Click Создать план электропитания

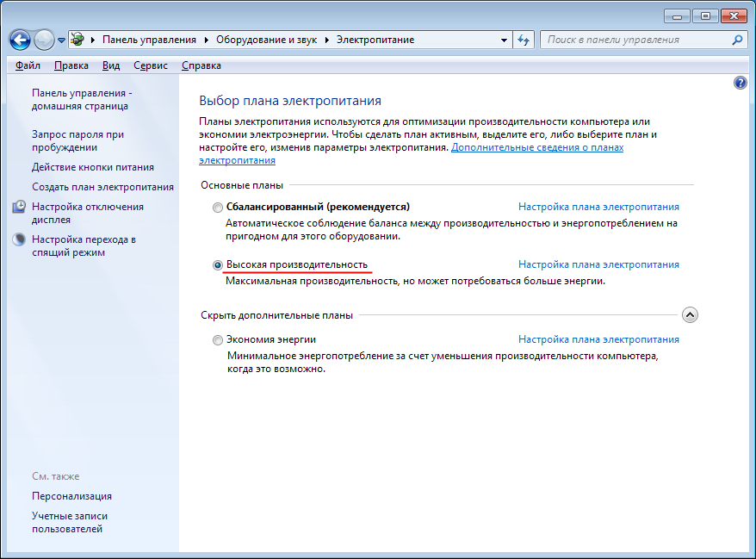[x=102, y=187]
